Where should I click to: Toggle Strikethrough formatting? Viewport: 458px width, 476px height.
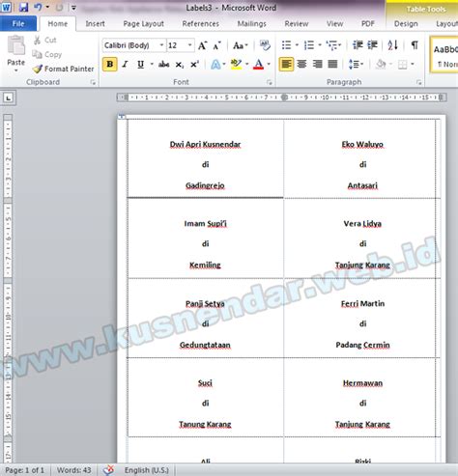163,65
